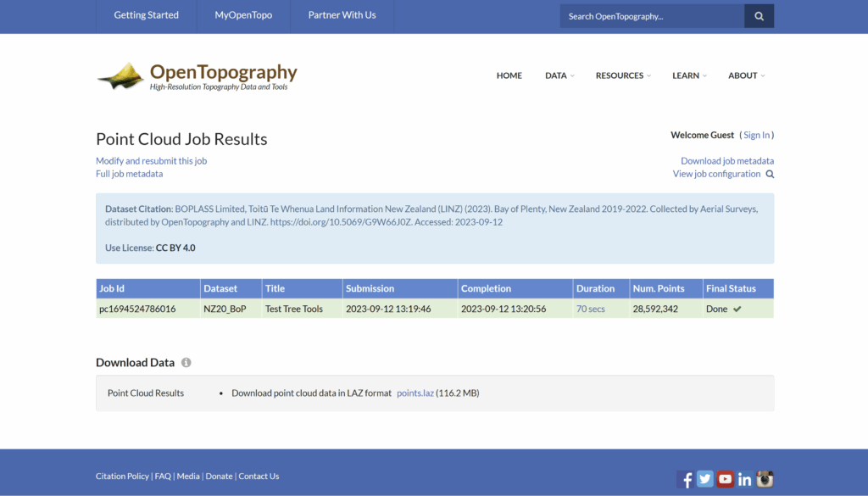Download the points.laz file

[415, 393]
